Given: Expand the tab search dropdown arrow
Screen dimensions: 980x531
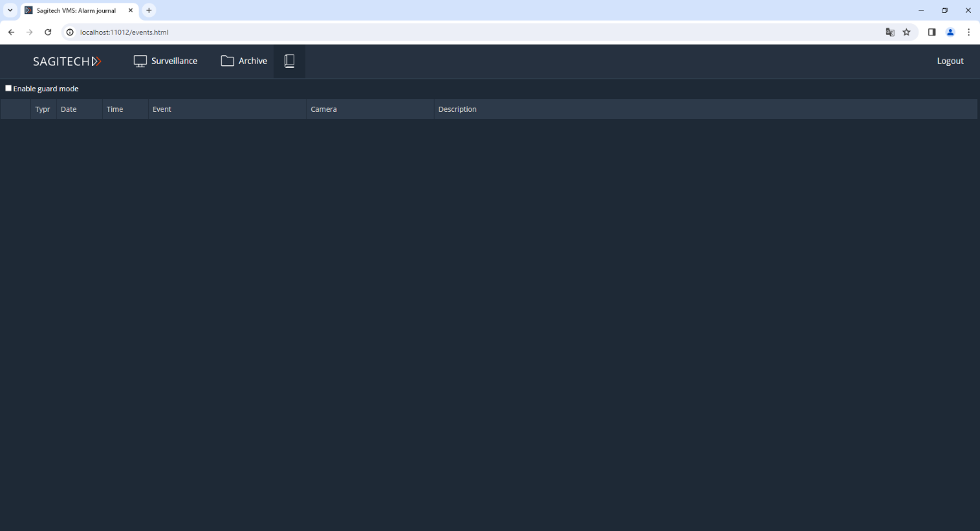Looking at the screenshot, I should click(x=10, y=11).
